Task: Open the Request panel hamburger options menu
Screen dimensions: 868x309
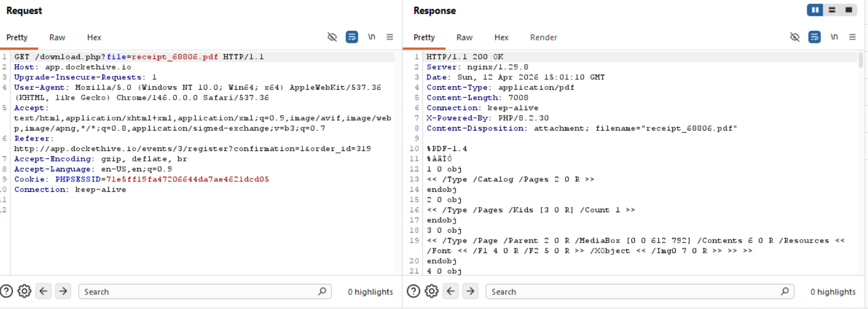Action: (390, 37)
